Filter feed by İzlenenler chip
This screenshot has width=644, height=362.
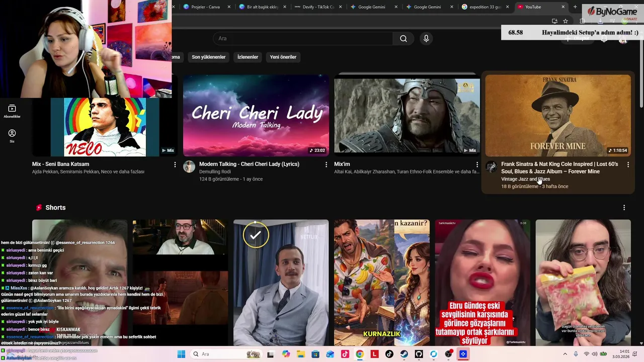(x=248, y=57)
